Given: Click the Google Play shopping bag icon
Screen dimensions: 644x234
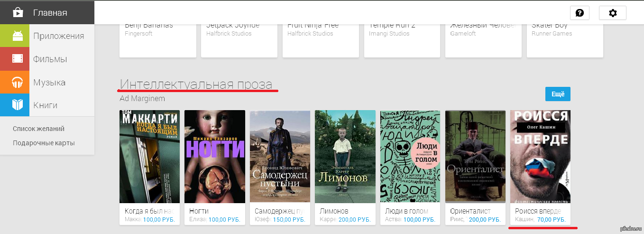Looking at the screenshot, I should [18, 12].
